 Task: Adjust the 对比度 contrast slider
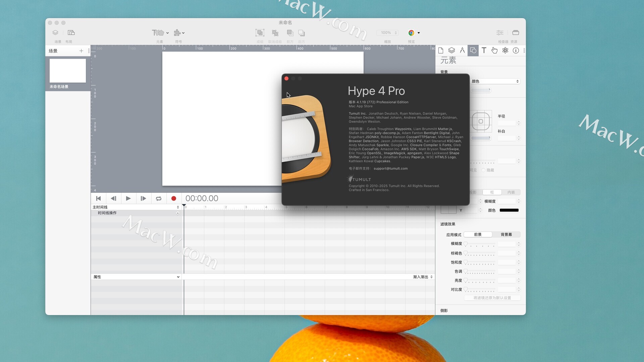pos(480,289)
